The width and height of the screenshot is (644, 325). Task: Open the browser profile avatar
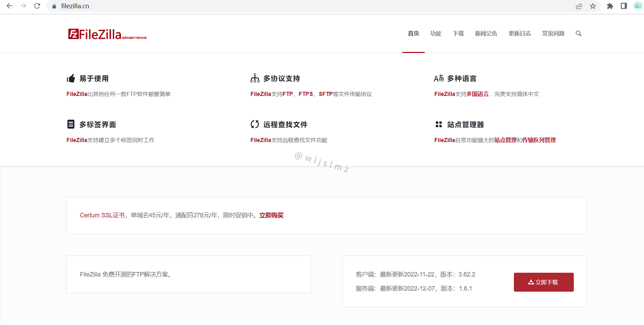pos(638,6)
